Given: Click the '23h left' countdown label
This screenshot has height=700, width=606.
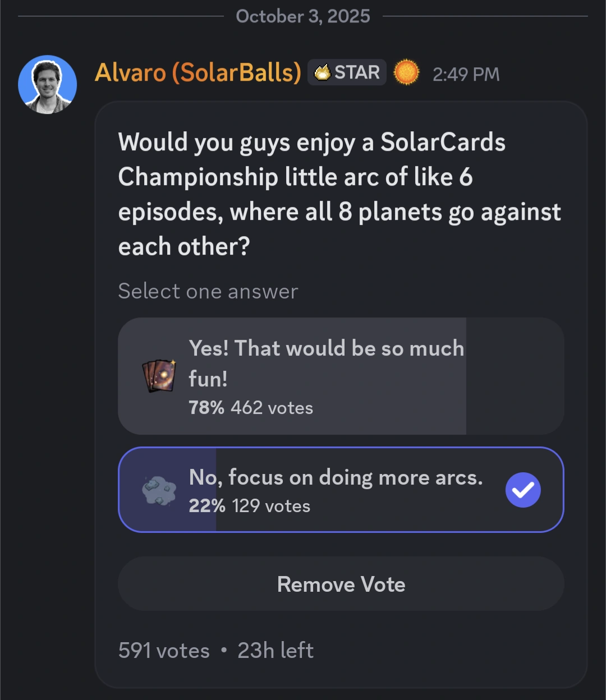Looking at the screenshot, I should click(275, 651).
